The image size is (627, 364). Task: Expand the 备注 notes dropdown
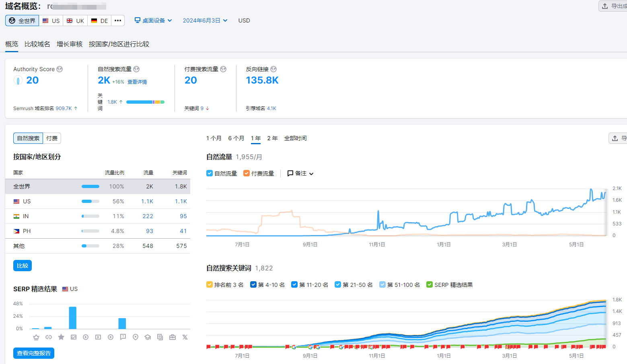(300, 173)
